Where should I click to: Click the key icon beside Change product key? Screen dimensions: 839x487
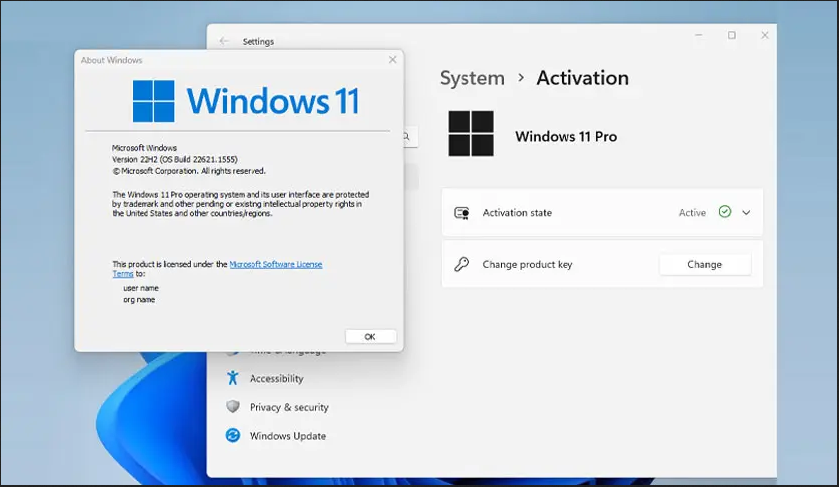pos(461,265)
